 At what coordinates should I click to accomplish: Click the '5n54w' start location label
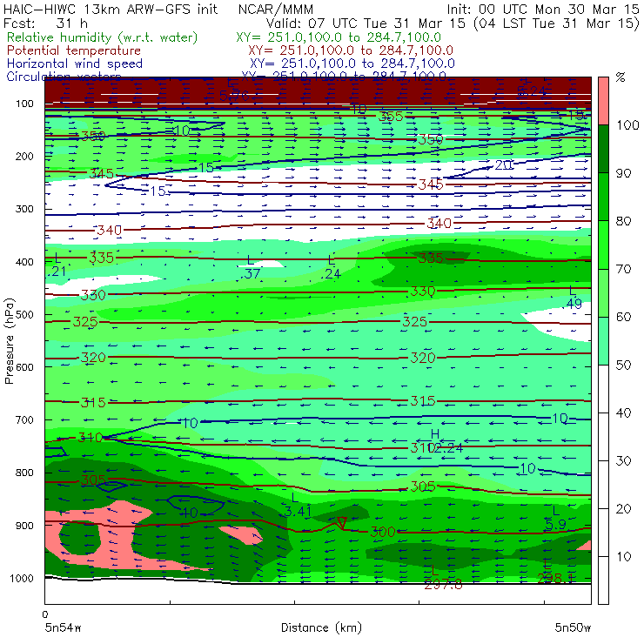63,627
